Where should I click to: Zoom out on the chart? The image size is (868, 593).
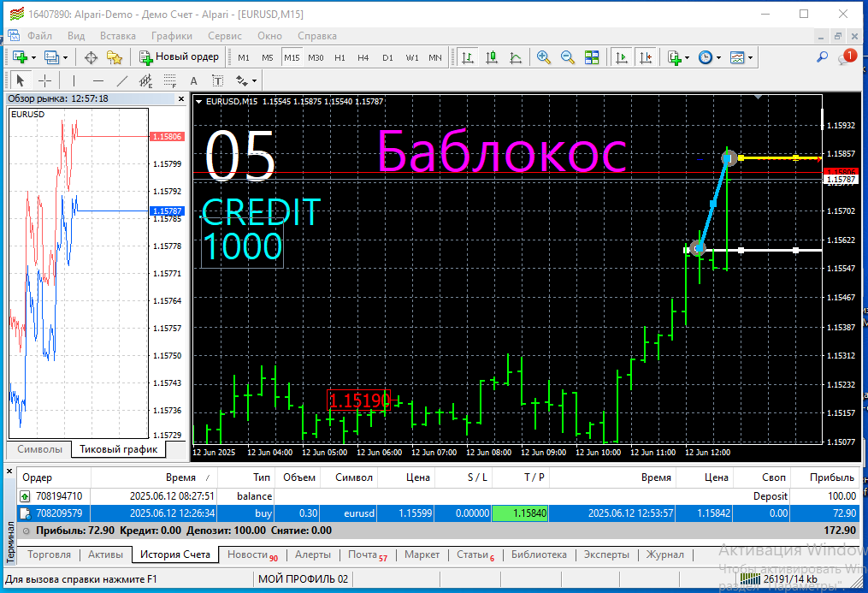(x=568, y=57)
